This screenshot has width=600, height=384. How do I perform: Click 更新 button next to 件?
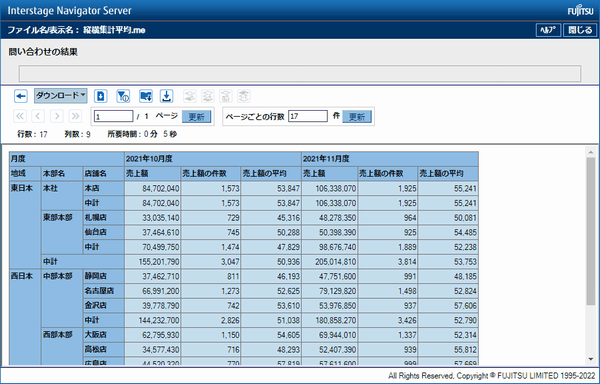pyautogui.click(x=357, y=117)
